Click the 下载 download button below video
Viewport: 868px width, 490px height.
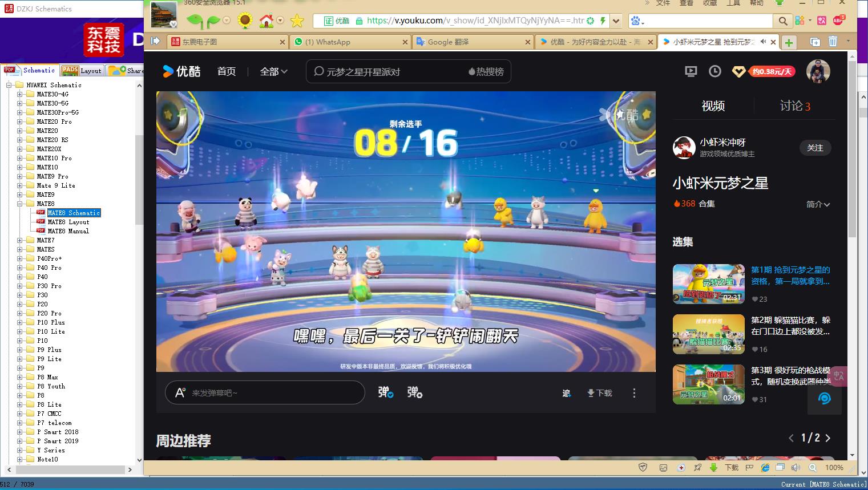tap(599, 393)
